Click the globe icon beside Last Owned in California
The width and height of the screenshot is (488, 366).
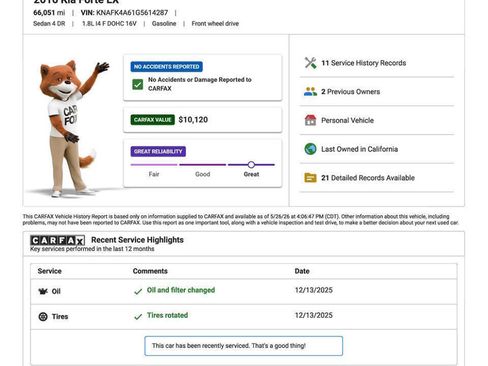point(310,149)
